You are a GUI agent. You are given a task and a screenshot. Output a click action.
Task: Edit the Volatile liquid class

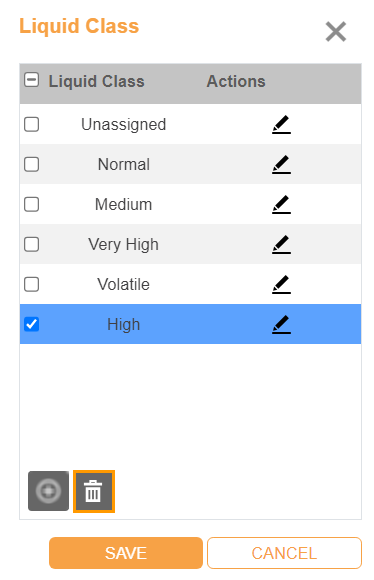tap(281, 284)
